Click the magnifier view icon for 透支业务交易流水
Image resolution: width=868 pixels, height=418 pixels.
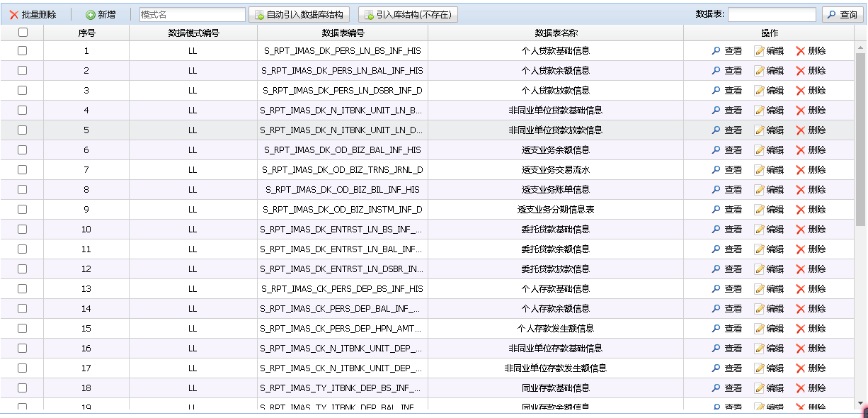pyautogui.click(x=716, y=170)
